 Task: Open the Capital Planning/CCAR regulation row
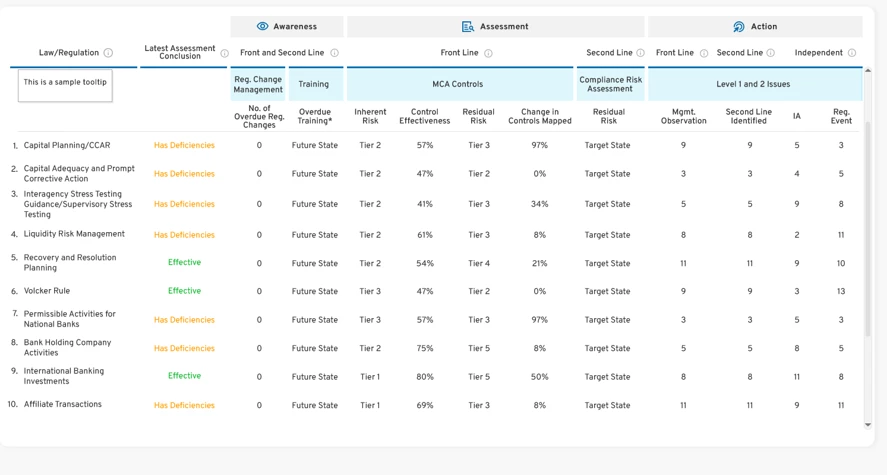click(67, 145)
